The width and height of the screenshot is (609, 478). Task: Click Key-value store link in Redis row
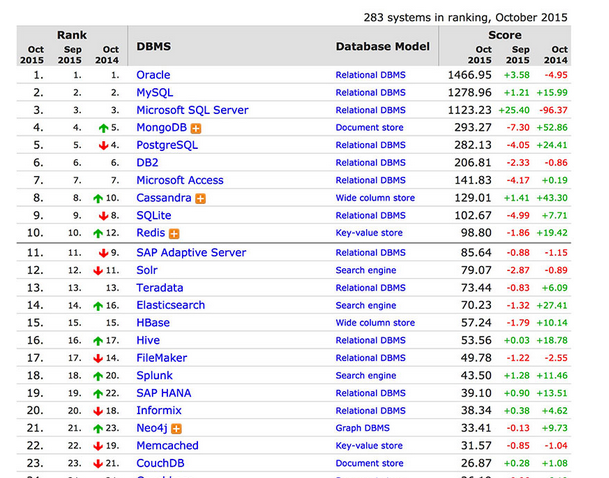coord(369,233)
